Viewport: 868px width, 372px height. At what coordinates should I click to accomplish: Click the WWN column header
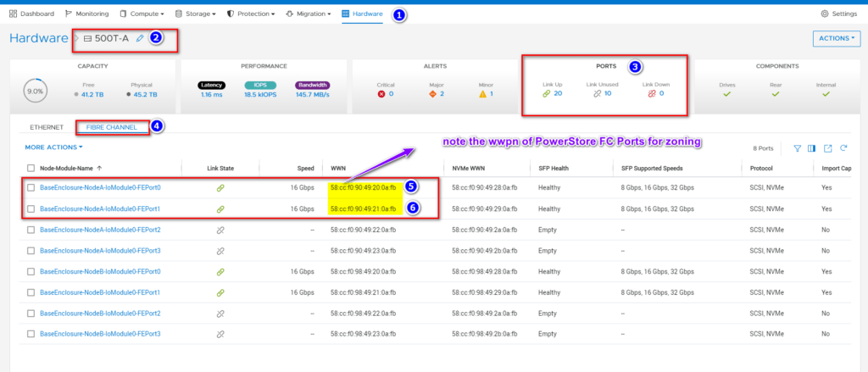pos(337,168)
